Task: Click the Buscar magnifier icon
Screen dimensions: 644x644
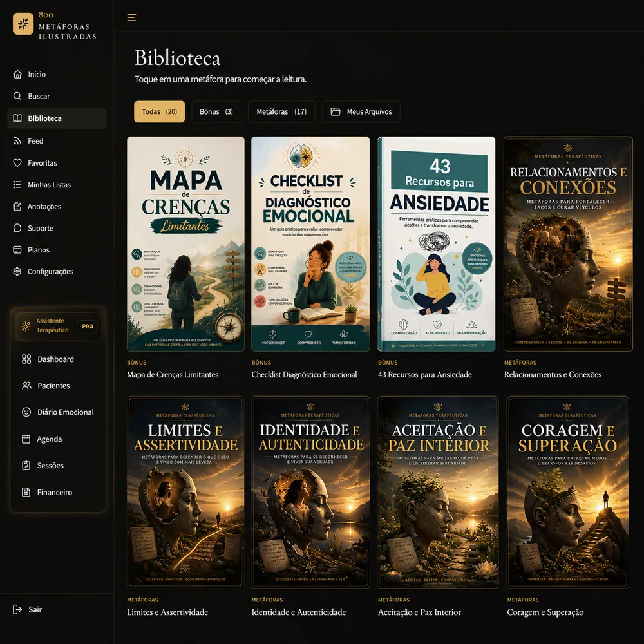Action: [x=17, y=96]
